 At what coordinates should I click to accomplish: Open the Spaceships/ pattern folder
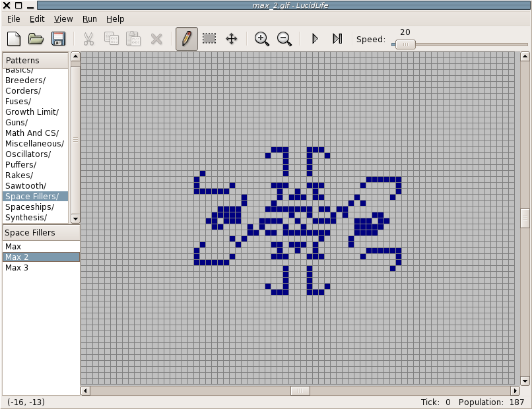[x=30, y=207]
